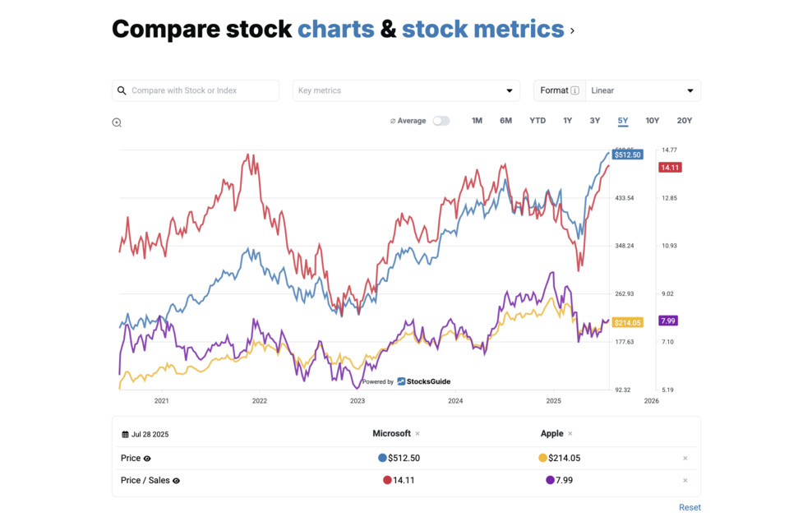
Task: Click the zoom magnifier icon above chart
Action: 117,122
